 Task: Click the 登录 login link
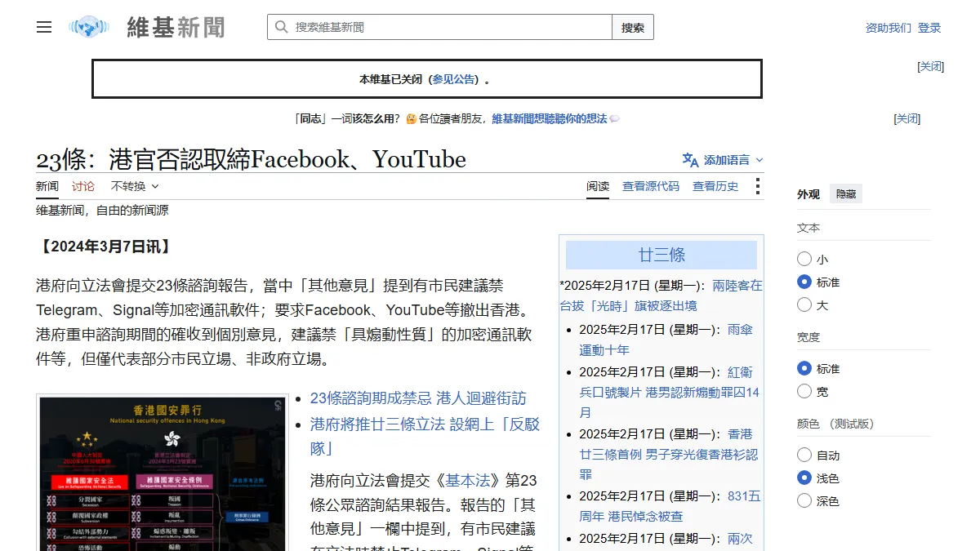pyautogui.click(x=929, y=28)
